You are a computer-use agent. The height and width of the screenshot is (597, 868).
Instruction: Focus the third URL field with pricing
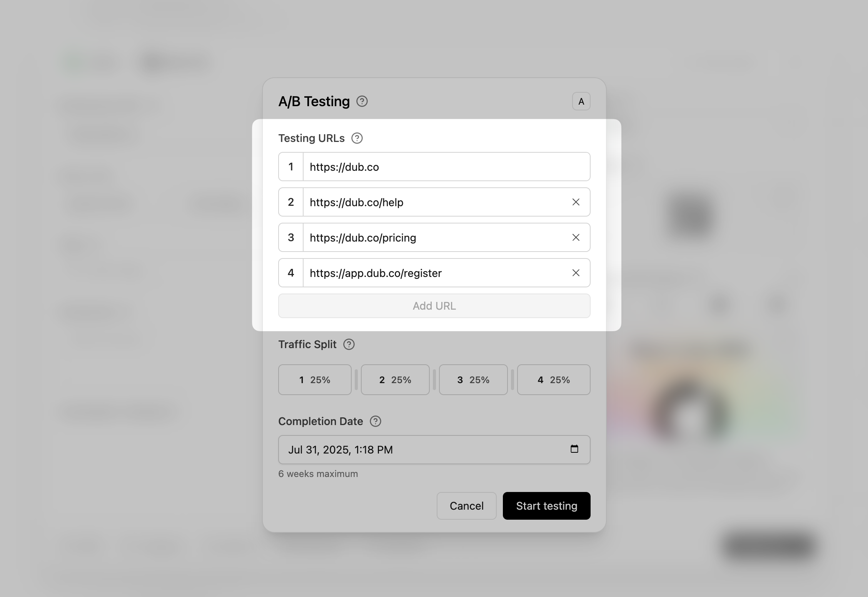point(435,238)
